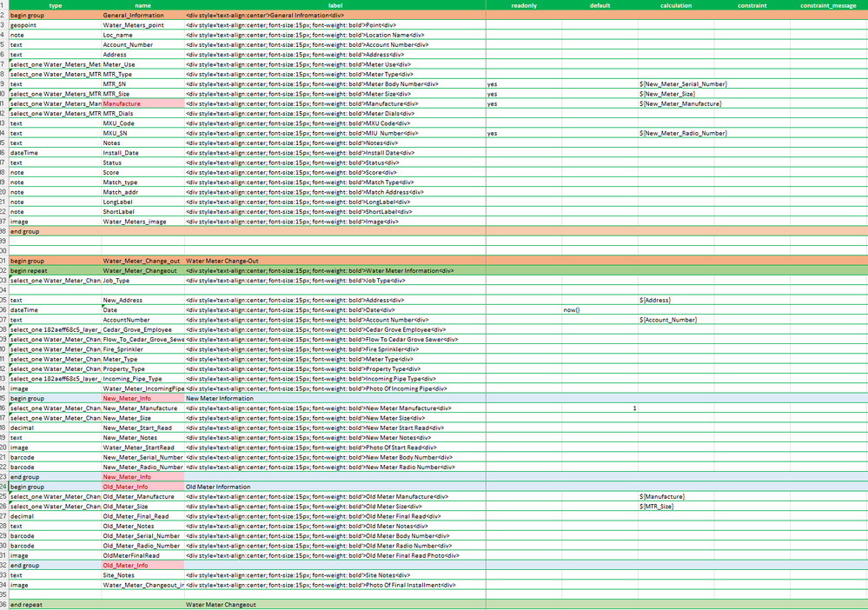Select the "readonly" column header

click(x=525, y=5)
